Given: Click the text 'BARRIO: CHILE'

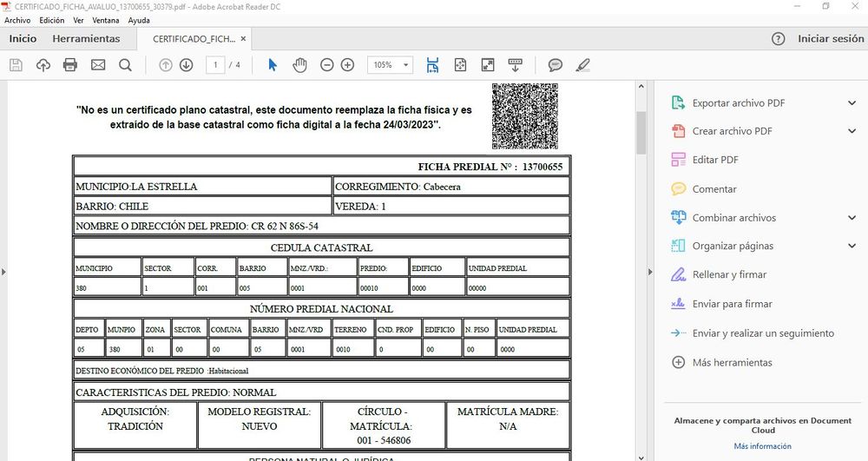Looking at the screenshot, I should 112,207.
